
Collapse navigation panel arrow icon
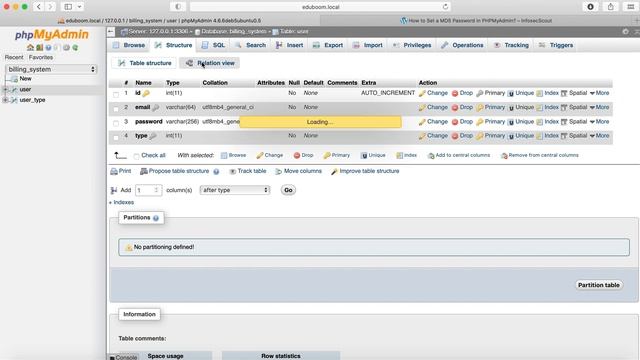(x=111, y=31)
